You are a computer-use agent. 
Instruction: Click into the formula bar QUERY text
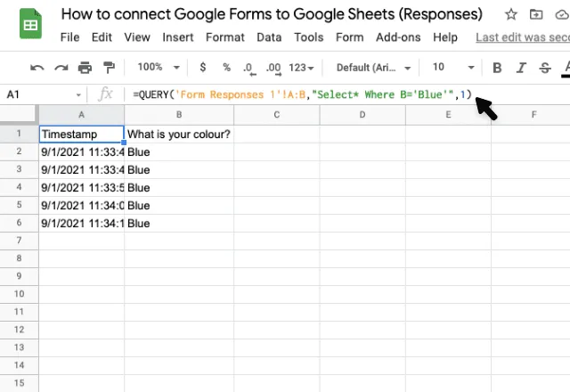tap(302, 95)
